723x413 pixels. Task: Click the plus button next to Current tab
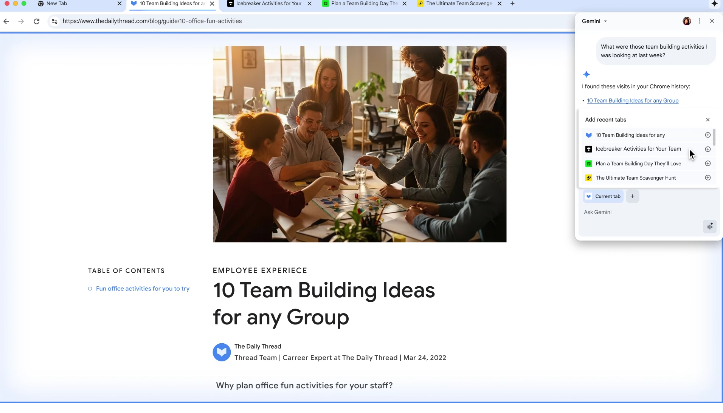(633, 196)
